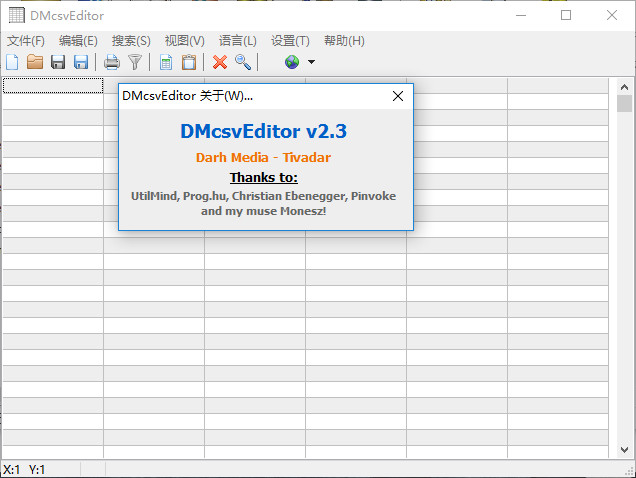This screenshot has width=636, height=478.
Task: Click the UtilMind, Prog.hu credits line
Action: [x=263, y=196]
